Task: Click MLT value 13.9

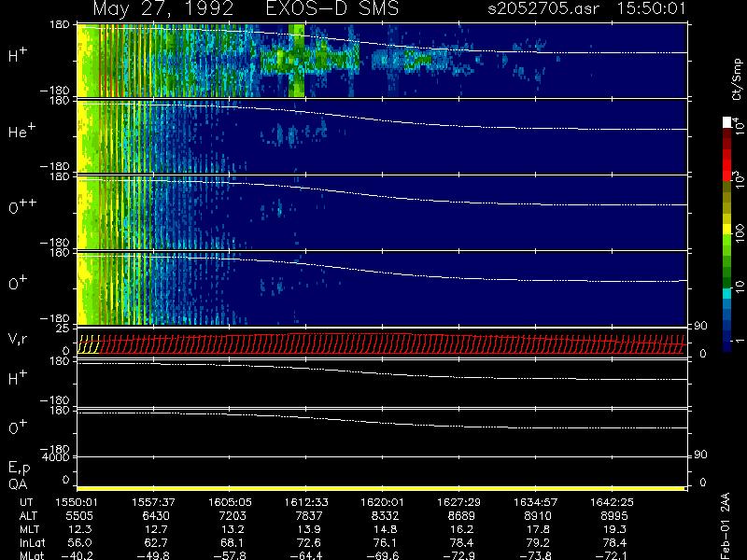Action: (x=309, y=529)
